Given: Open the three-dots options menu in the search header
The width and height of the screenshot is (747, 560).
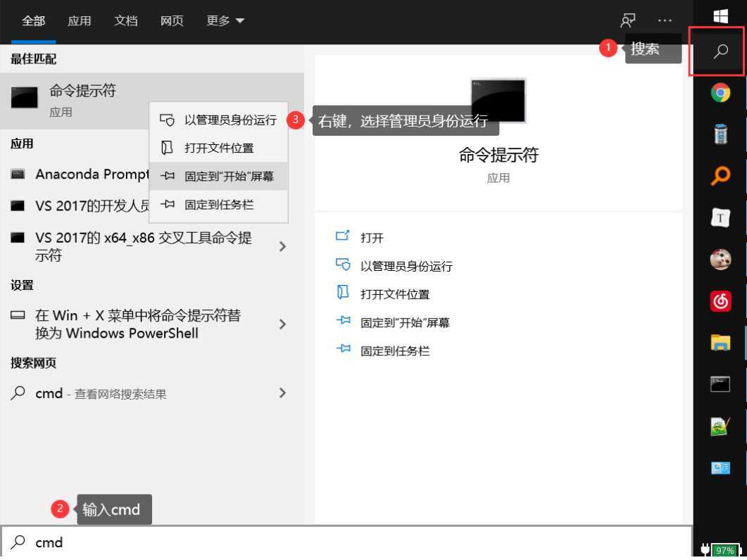Looking at the screenshot, I should tap(665, 20).
